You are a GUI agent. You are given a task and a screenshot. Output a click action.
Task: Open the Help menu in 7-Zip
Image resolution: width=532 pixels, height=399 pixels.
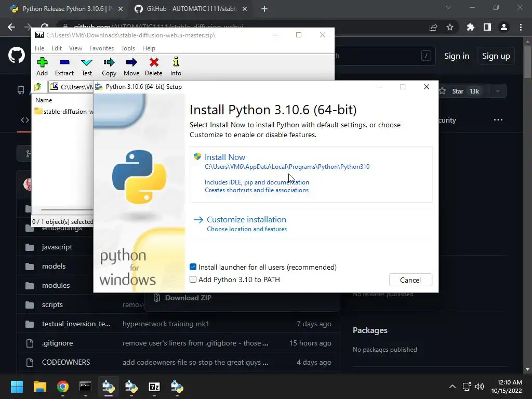coord(149,48)
